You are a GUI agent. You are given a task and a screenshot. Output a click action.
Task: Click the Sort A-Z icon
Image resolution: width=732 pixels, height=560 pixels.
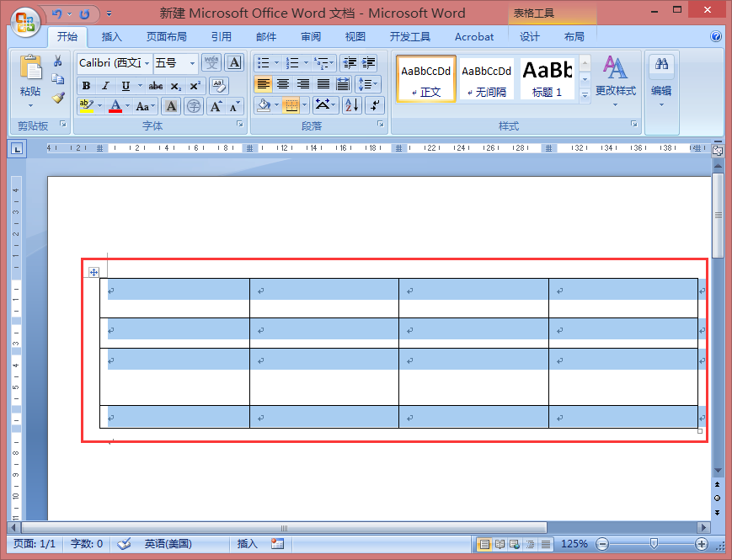(x=352, y=105)
